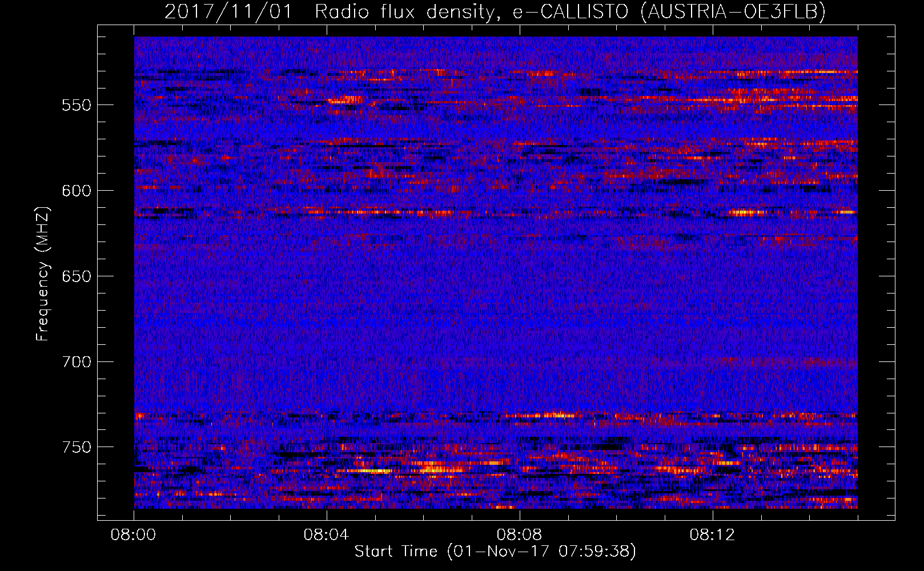Click the 700 frequency tick label
924x571 pixels.
click(x=77, y=362)
